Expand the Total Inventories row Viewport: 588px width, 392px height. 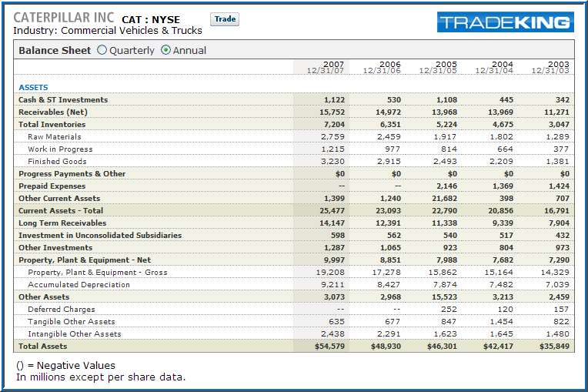click(x=52, y=124)
